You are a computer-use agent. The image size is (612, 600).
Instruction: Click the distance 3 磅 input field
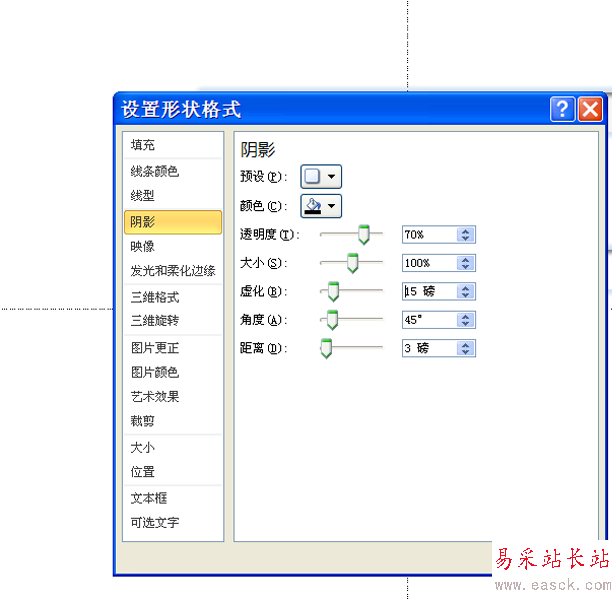point(429,348)
